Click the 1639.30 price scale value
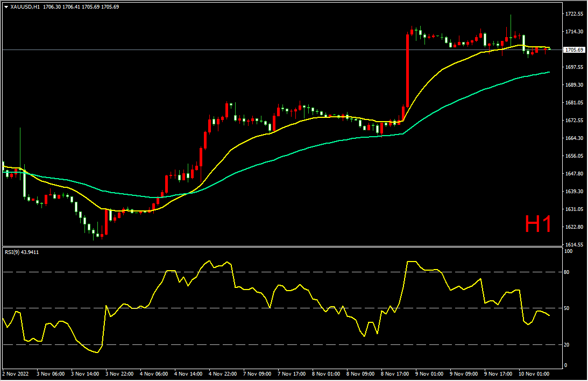 click(x=574, y=191)
